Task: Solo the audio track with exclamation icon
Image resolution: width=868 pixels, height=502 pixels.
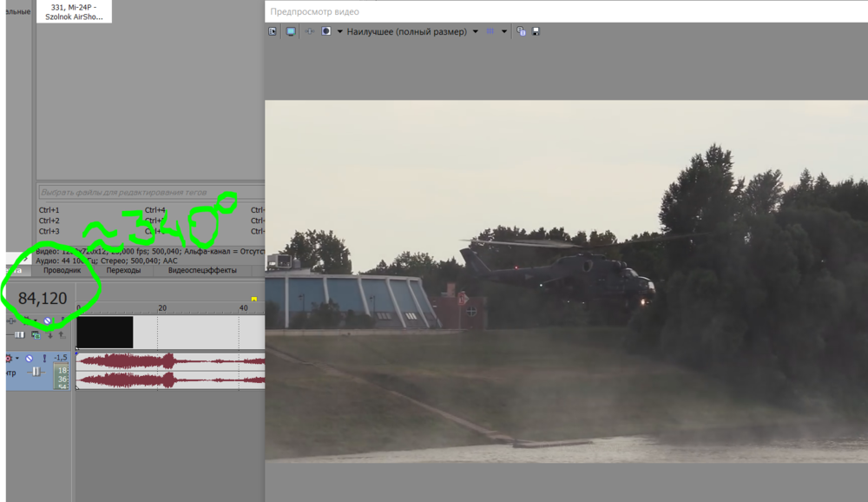Action: [x=44, y=359]
